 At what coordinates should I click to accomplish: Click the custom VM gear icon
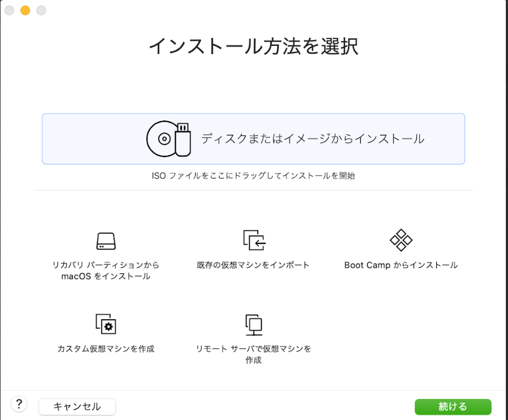106,324
